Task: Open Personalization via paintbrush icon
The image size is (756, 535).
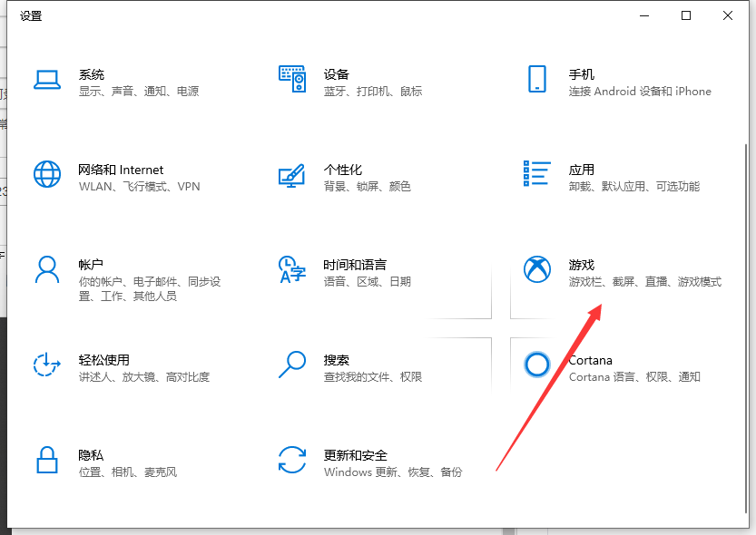Action: coord(291,175)
